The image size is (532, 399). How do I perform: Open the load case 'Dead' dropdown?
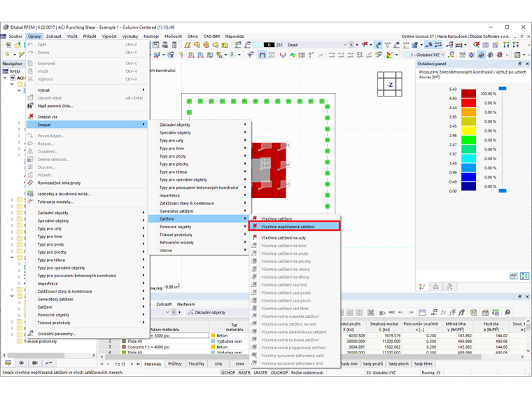345,45
